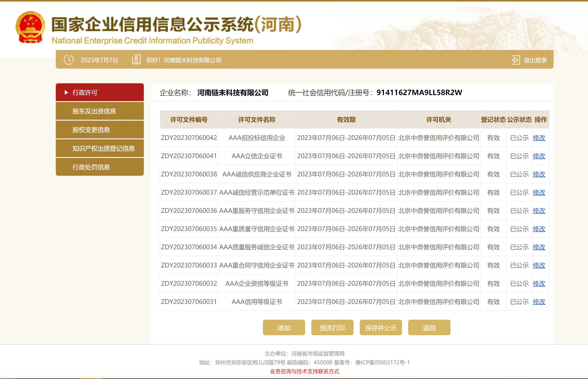This screenshot has width=588, height=379.
Task: Open 股东及出资信息 in sidebar
Action: coord(100,111)
